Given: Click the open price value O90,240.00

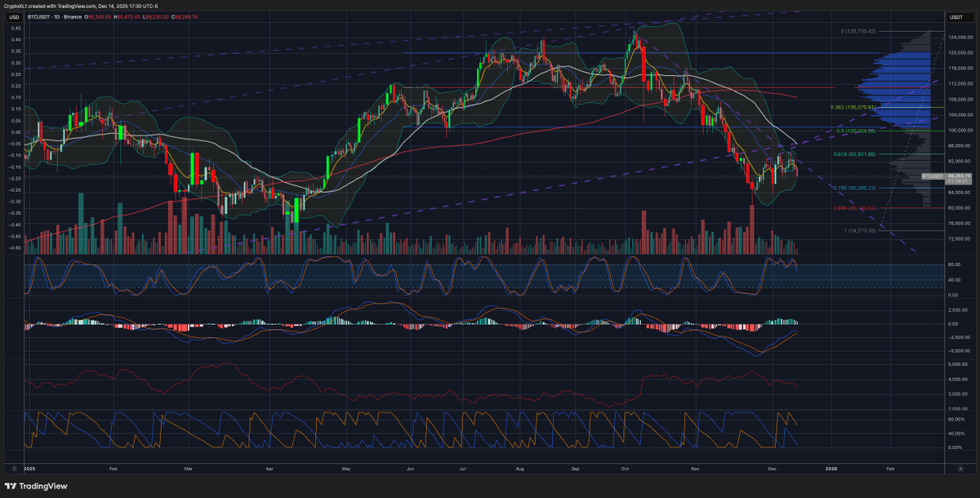Looking at the screenshot, I should [x=100, y=18].
